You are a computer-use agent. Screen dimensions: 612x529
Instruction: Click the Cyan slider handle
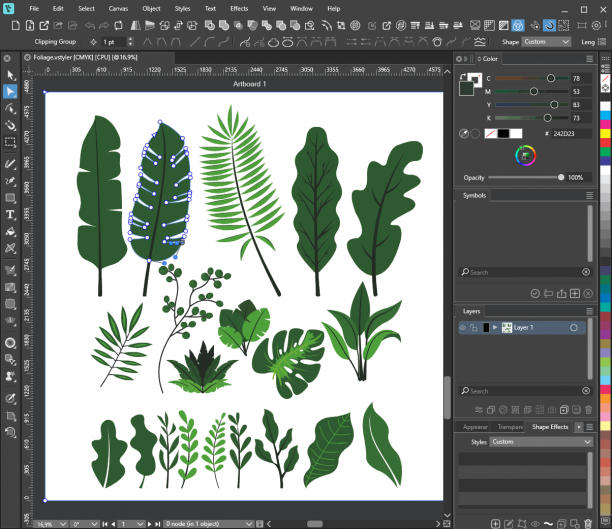(551, 78)
